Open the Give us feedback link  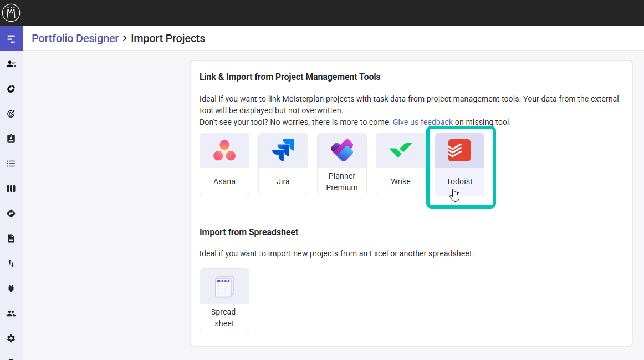pyautogui.click(x=423, y=122)
